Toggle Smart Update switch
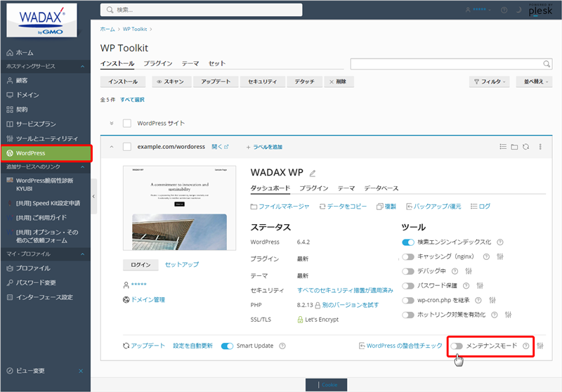Image resolution: width=562 pixels, height=392 pixels. (x=227, y=346)
